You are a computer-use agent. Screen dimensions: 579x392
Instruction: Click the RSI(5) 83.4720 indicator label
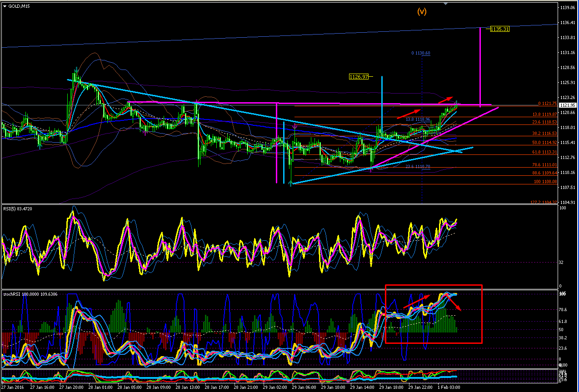tap(19, 208)
